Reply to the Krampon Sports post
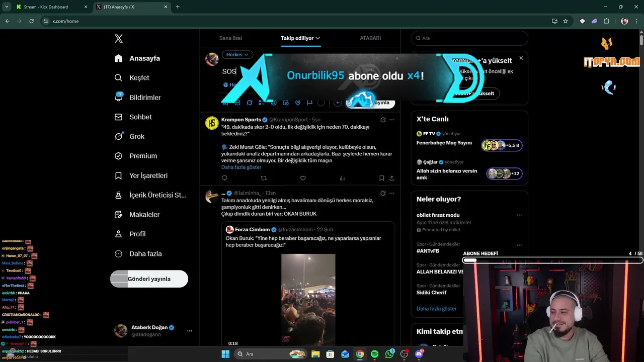644x362 pixels. pos(224,178)
